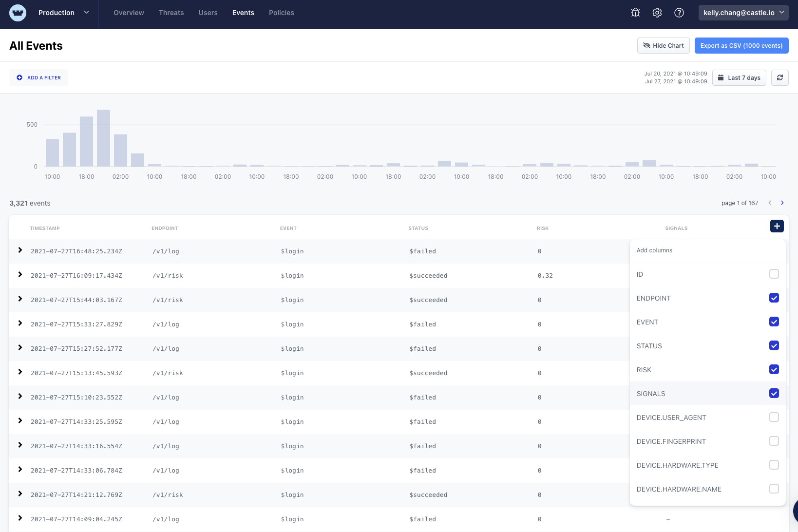The height and width of the screenshot is (532, 798).
Task: Enable the DEVICE.HARDWARE.NAME column checkbox
Action: (774, 489)
